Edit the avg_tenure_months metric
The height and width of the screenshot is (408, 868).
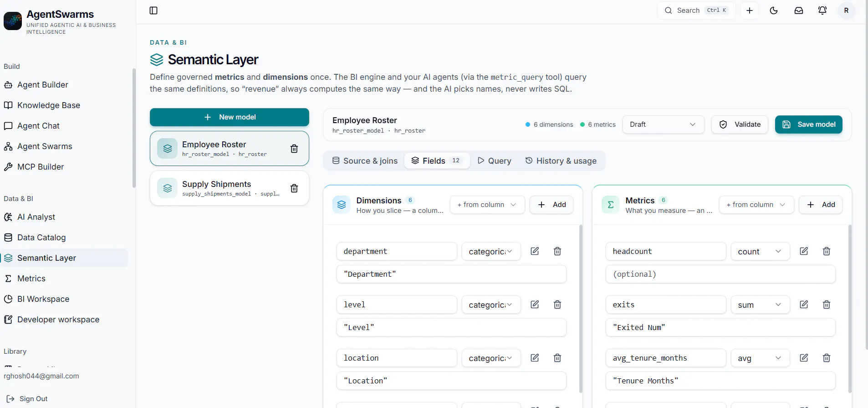pyautogui.click(x=804, y=358)
